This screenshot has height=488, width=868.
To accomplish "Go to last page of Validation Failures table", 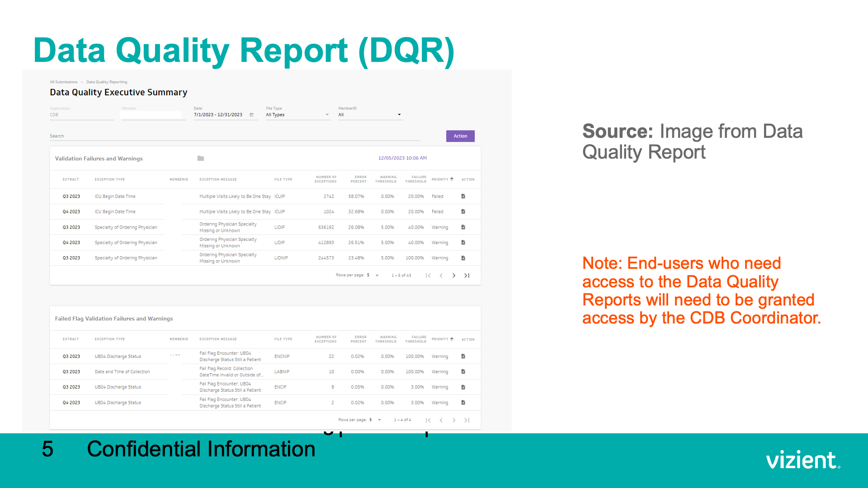I will pyautogui.click(x=467, y=276).
